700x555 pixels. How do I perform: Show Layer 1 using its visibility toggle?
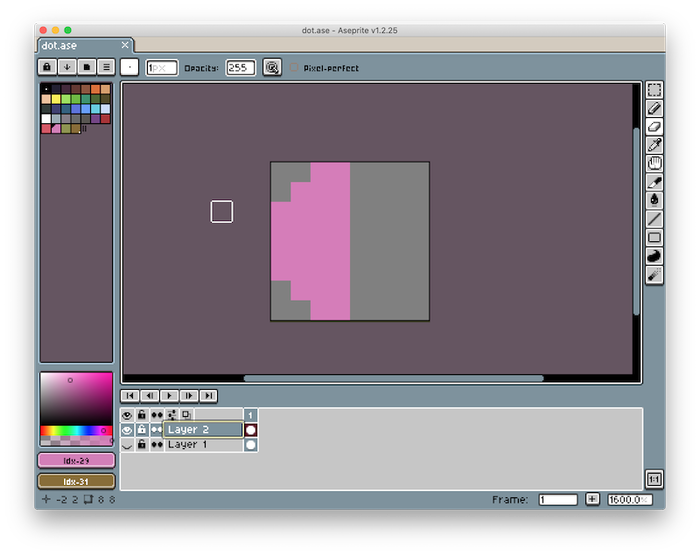[127, 445]
